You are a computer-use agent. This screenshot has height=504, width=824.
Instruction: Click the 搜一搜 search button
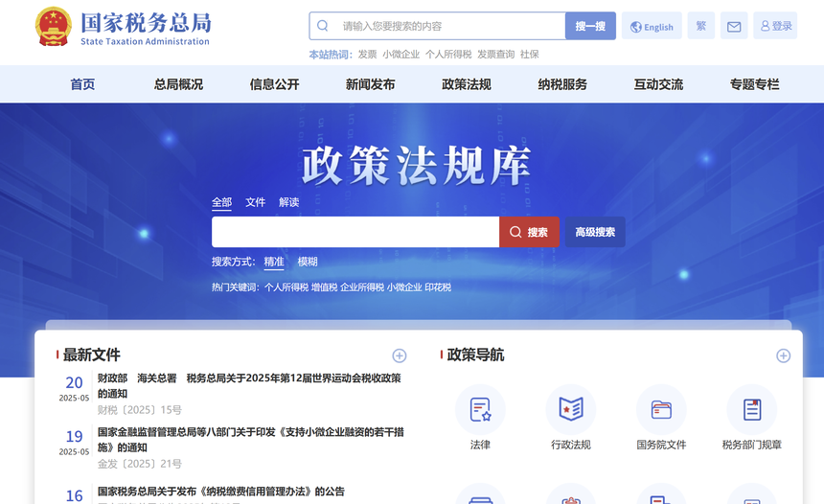(x=590, y=26)
